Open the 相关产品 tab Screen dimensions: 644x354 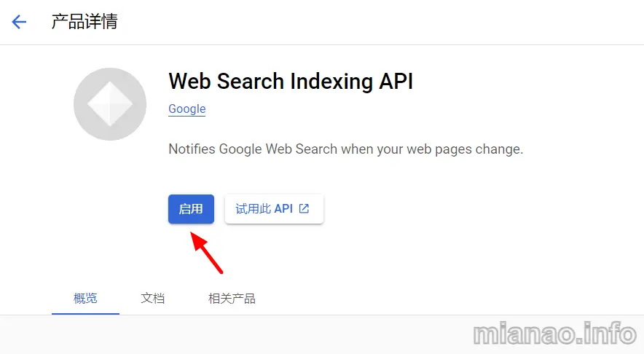click(x=232, y=298)
